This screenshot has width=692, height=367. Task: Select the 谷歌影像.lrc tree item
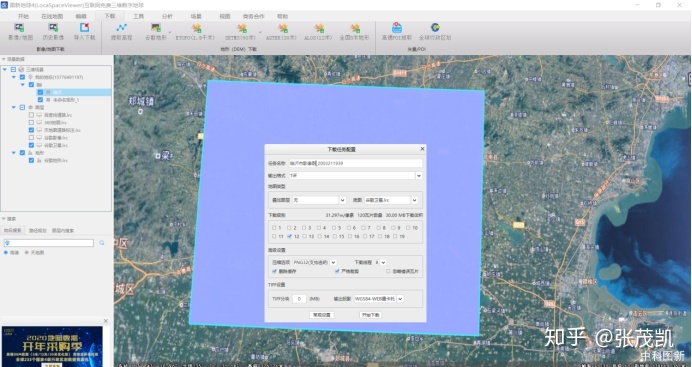(56, 138)
